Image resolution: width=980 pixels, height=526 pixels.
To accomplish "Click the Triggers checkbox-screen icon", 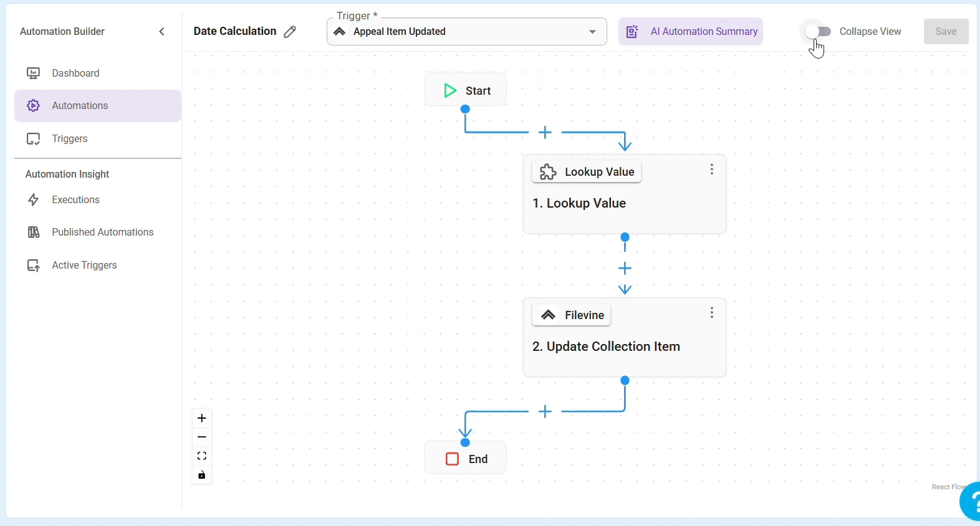I will pyautogui.click(x=34, y=139).
